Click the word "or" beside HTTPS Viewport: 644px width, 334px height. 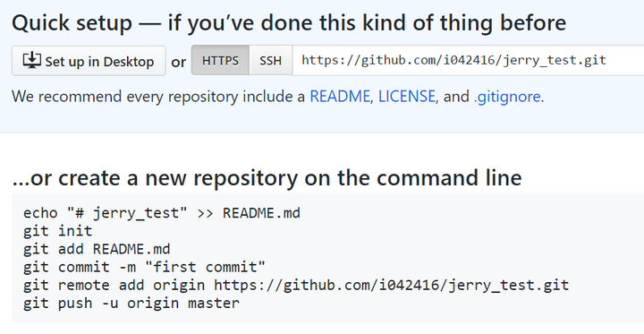click(x=178, y=62)
